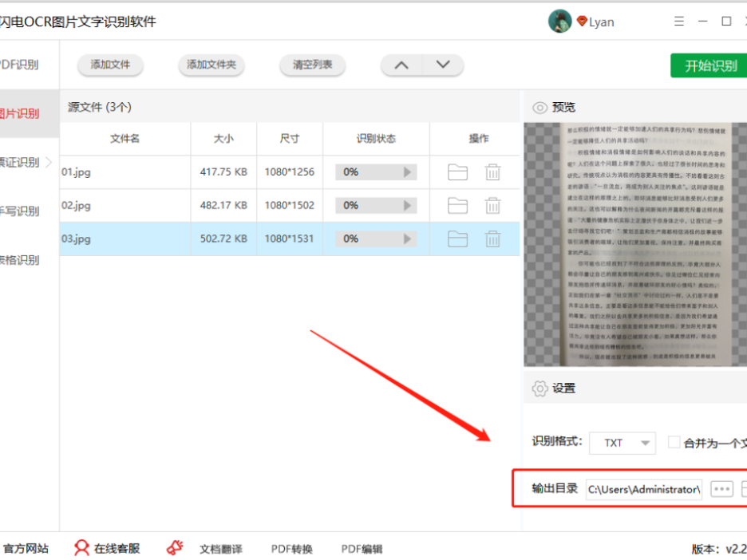This screenshot has height=560, width=747.
Task: Open the 识别格式 TXT dropdown
Action: click(622, 443)
